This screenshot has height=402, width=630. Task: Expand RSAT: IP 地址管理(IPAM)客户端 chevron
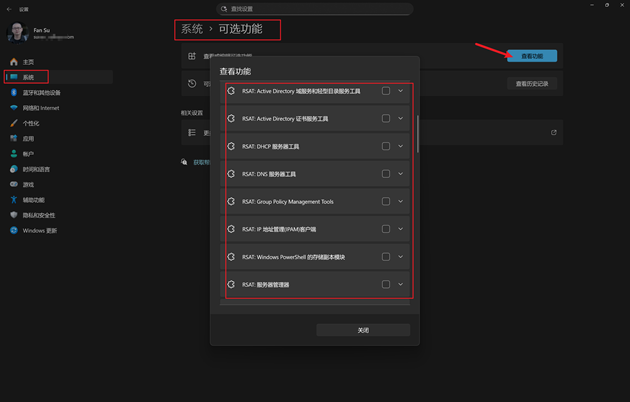click(x=401, y=229)
